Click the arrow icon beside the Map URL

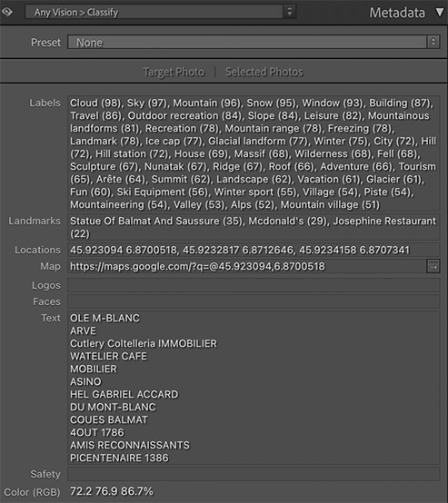(433, 266)
